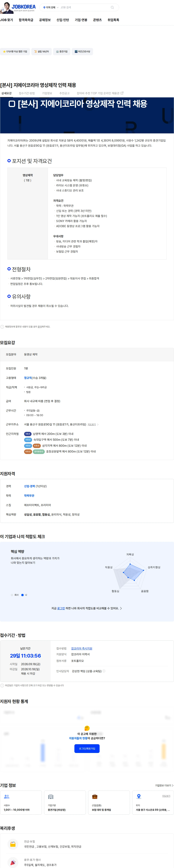This screenshot has height=868, width=174.
Task: Click the 사원수 people icon card
Action: pyautogui.click(x=21, y=802)
